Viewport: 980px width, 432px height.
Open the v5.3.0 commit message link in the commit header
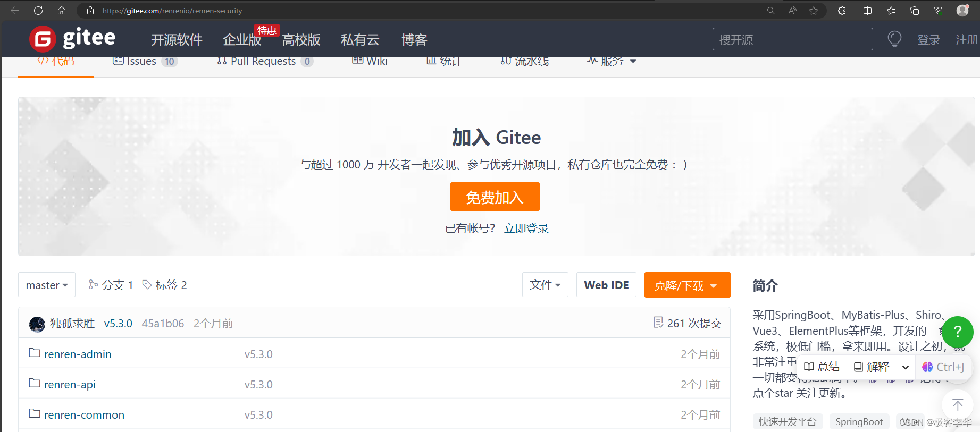coord(118,324)
